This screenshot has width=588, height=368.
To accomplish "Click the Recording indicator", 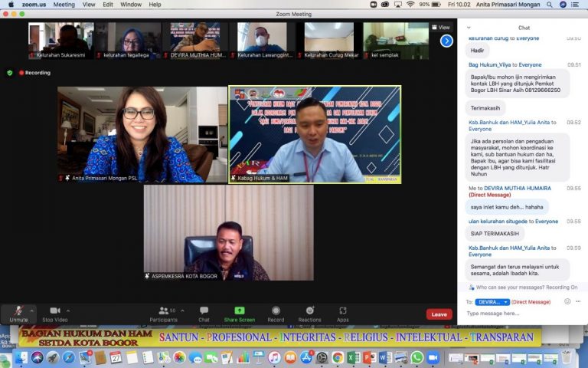I will coord(34,73).
